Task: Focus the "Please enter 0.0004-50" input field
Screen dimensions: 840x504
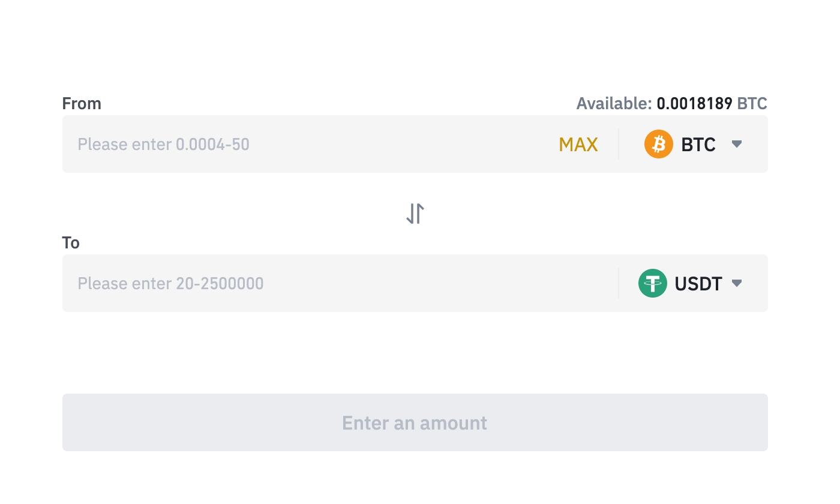Action: (x=163, y=144)
